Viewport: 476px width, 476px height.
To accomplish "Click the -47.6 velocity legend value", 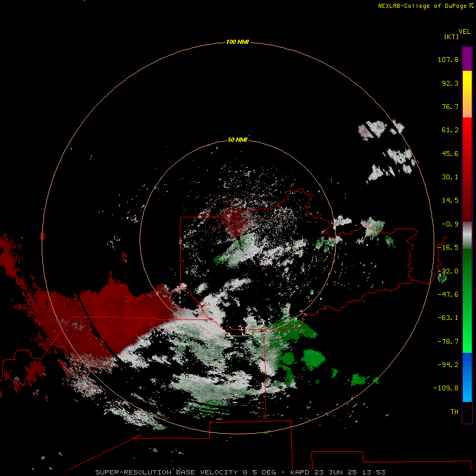I will coord(448,295).
